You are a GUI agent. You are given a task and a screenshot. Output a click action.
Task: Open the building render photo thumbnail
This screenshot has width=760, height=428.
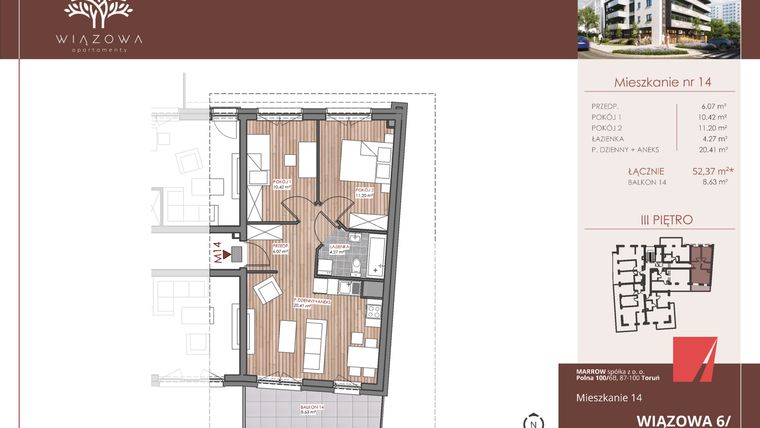[659, 29]
